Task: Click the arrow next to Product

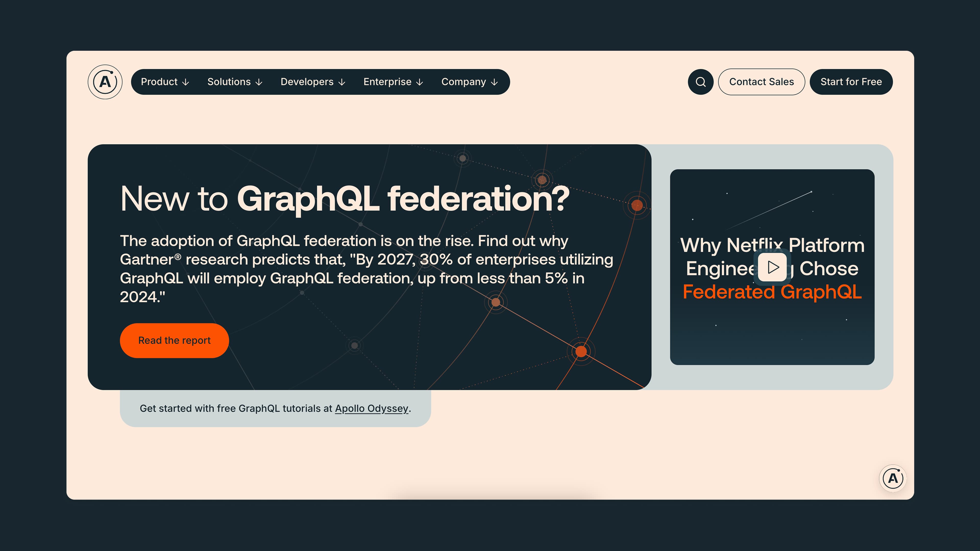Action: [x=186, y=82]
